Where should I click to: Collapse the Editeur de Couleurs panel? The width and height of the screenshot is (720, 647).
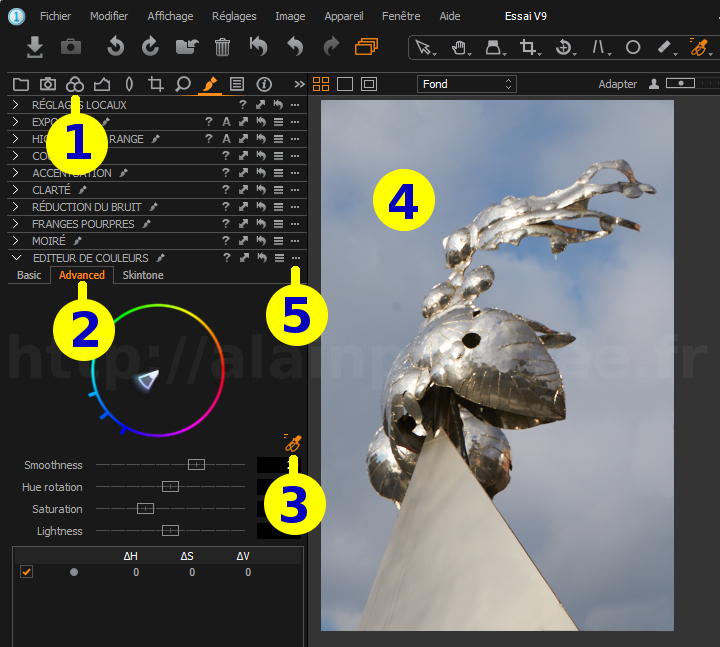tap(16, 258)
